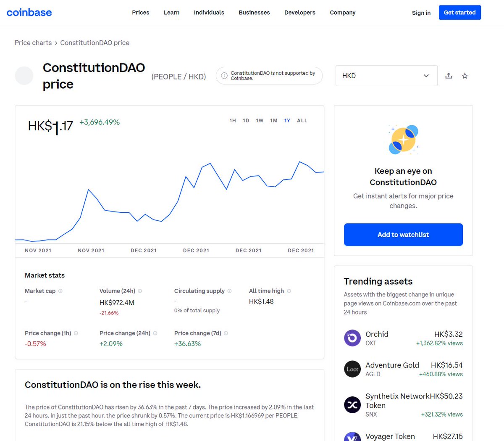This screenshot has height=441, width=504.
Task: Open the Individuals menu
Action: [x=209, y=13]
